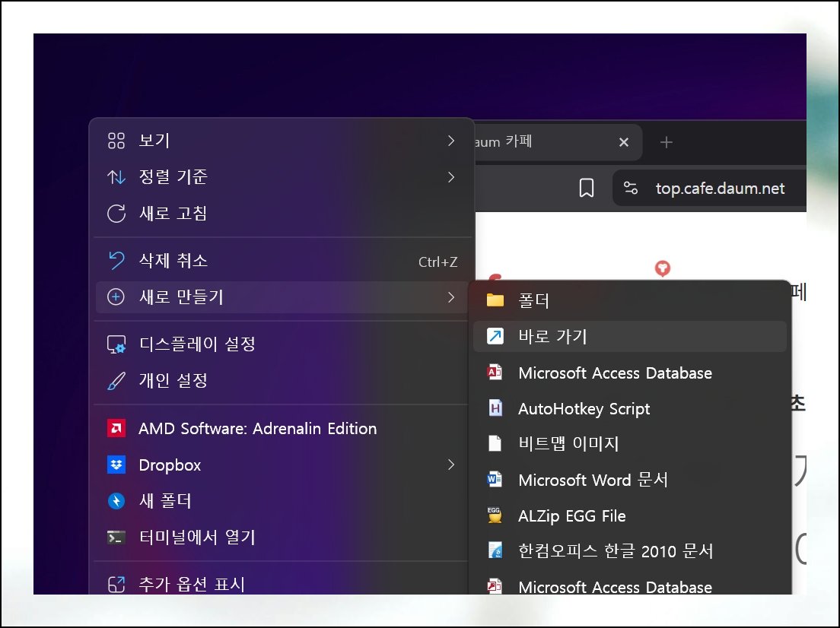Open a new browser tab
Image resolution: width=840 pixels, height=628 pixels.
point(667,142)
